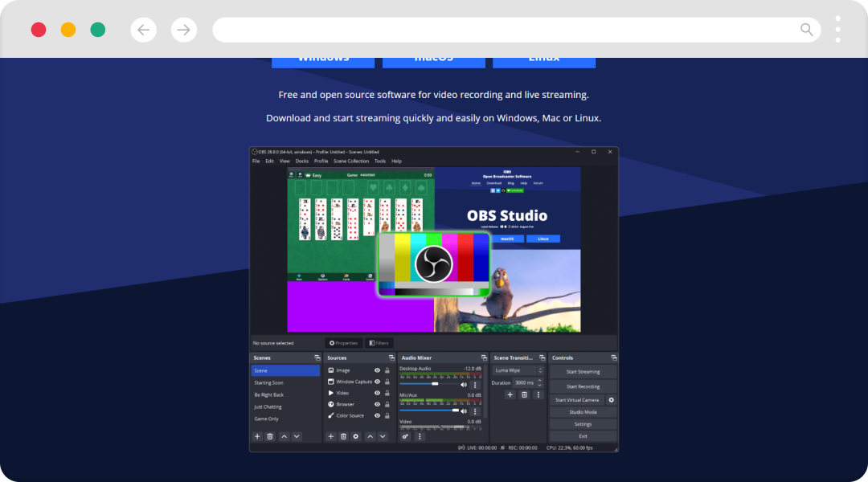Image resolution: width=868 pixels, height=482 pixels.
Task: Move source down in the Sources list
Action: click(x=383, y=437)
